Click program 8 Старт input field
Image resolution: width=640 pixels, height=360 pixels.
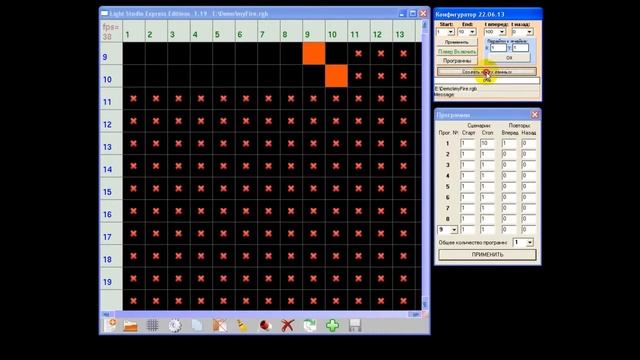coord(467,219)
